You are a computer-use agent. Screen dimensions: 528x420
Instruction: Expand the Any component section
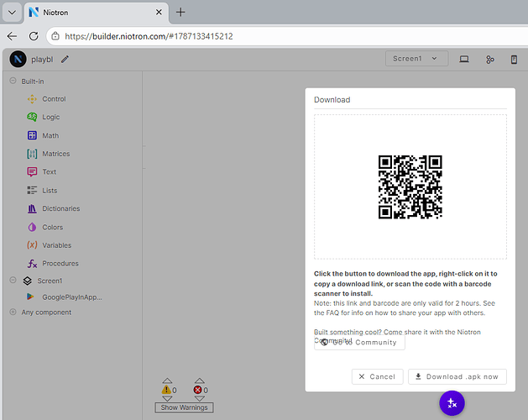pos(13,312)
